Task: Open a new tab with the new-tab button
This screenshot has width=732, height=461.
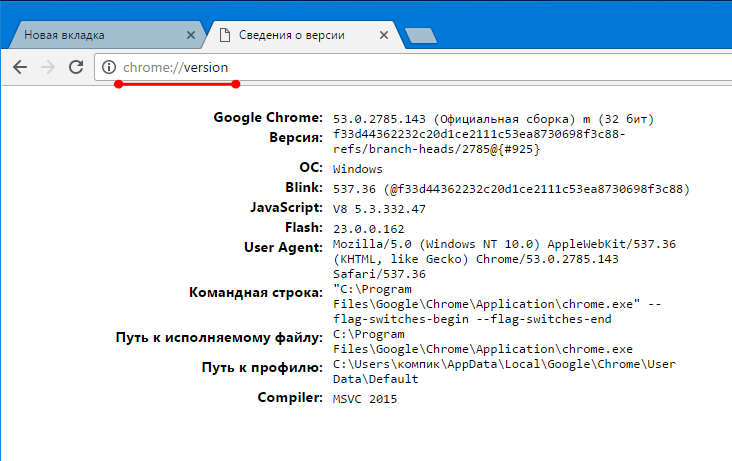Action: [421, 36]
